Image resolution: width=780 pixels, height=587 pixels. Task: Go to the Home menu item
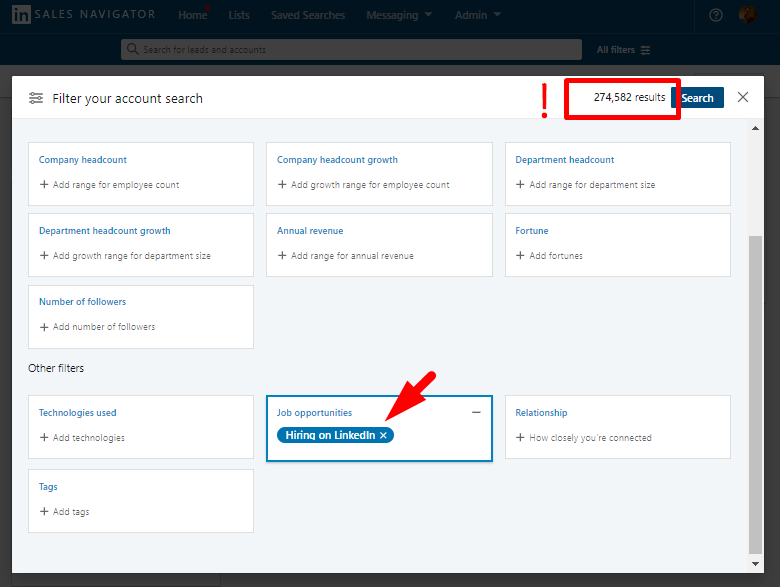pos(193,15)
